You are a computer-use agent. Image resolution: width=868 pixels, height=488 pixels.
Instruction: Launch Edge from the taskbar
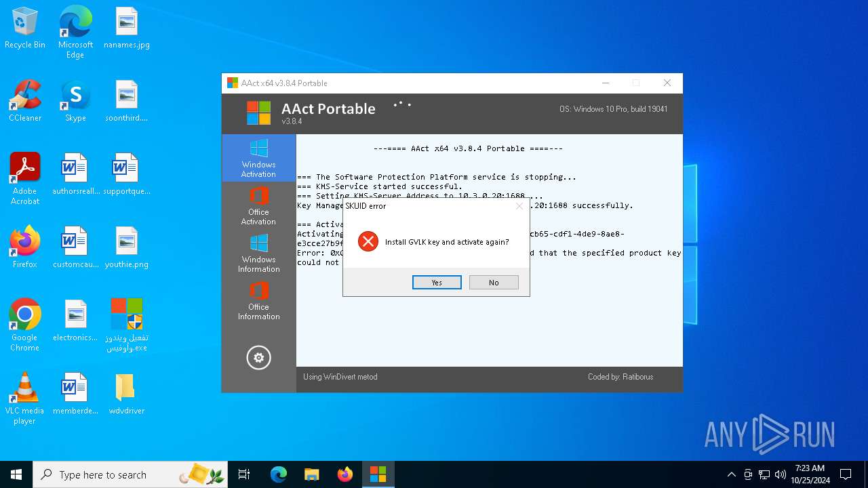point(279,474)
